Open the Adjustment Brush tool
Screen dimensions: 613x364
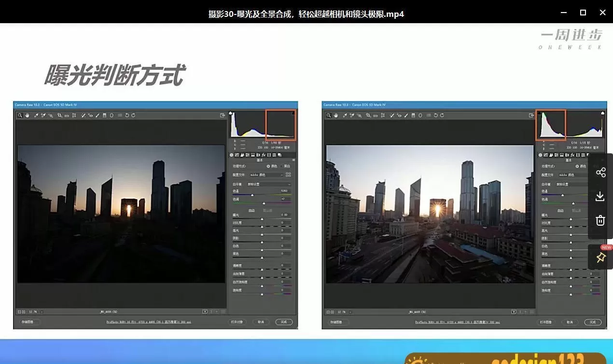pos(97,115)
